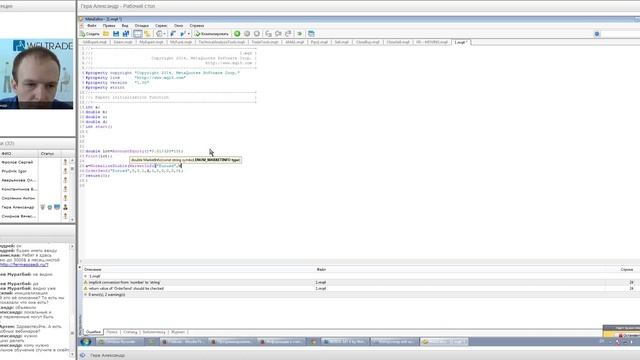The height and width of the screenshot is (360, 640).
Task: Click the green start debugging icon
Action: pyautogui.click(x=237, y=34)
